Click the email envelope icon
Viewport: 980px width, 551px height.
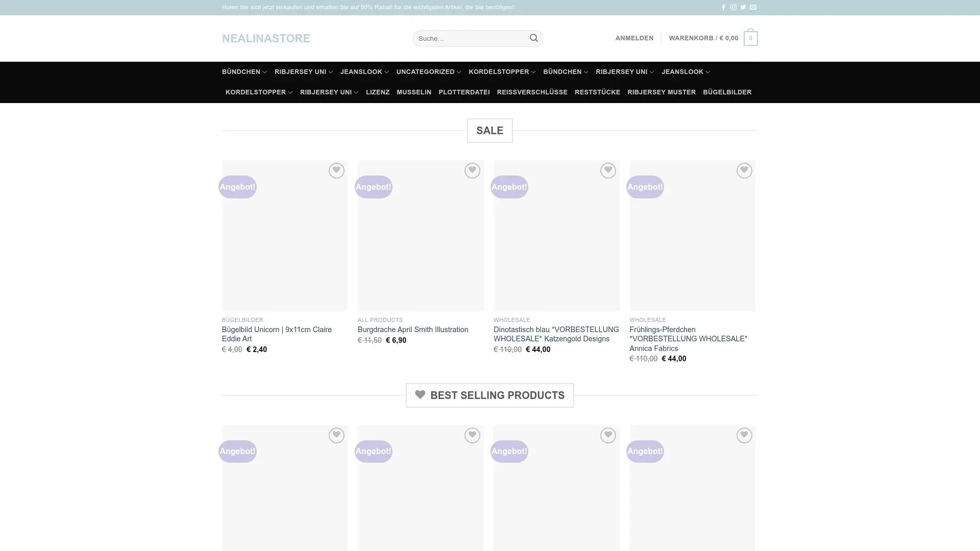tap(753, 7)
